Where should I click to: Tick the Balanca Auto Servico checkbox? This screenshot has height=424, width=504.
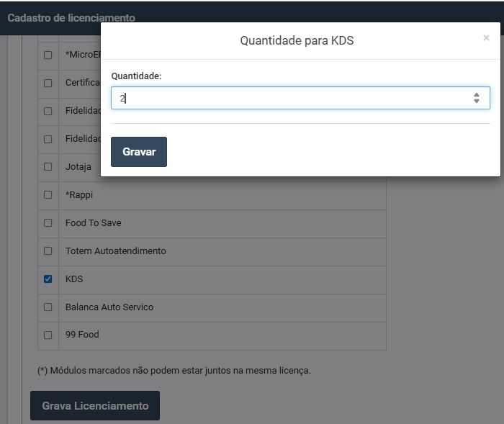(48, 307)
